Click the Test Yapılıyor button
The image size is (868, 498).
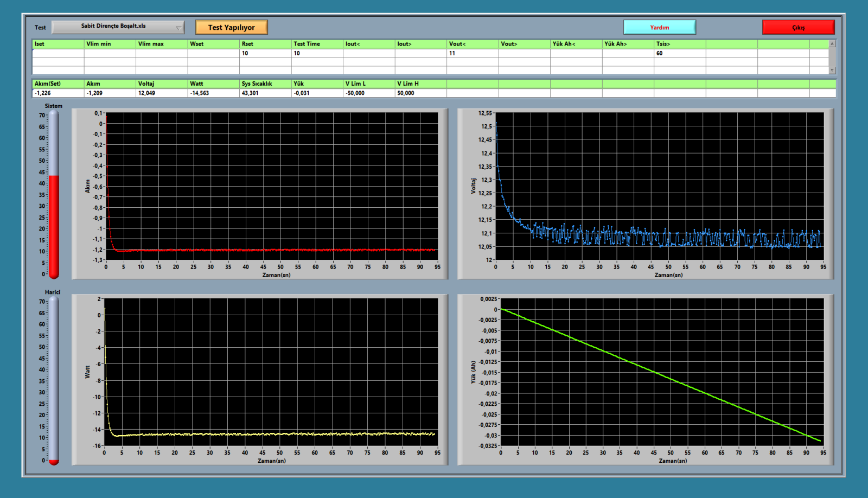coord(232,27)
